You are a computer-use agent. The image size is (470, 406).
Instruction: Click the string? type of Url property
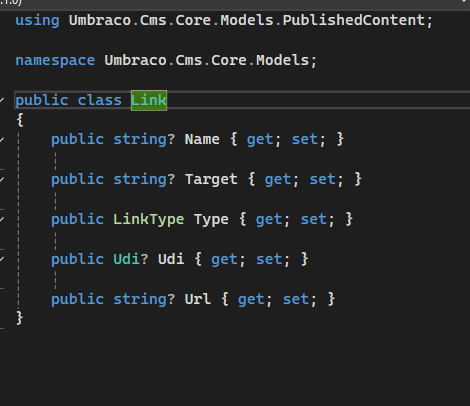click(x=144, y=299)
